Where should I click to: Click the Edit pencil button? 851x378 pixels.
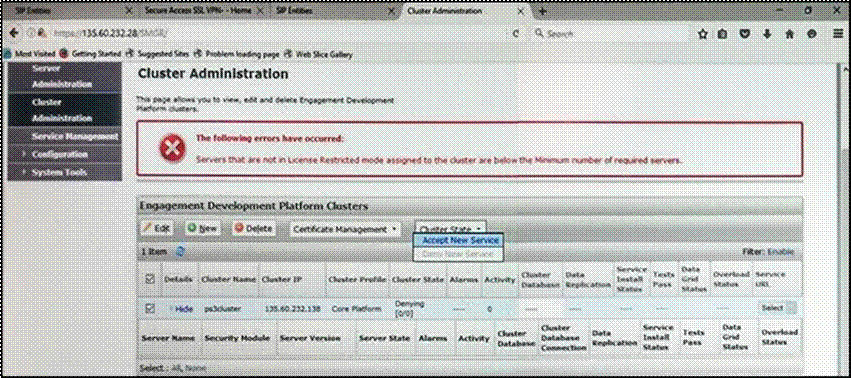157,229
